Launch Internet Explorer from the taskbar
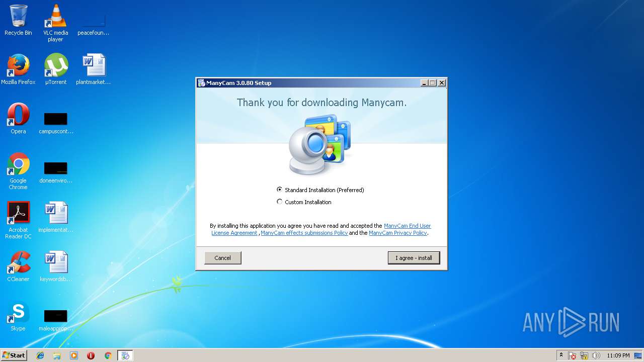The height and width of the screenshot is (362, 644). (x=40, y=355)
